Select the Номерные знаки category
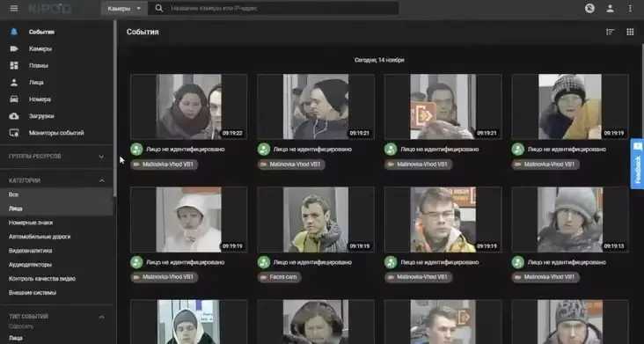Screen dimensions: 644x344 pos(31,223)
